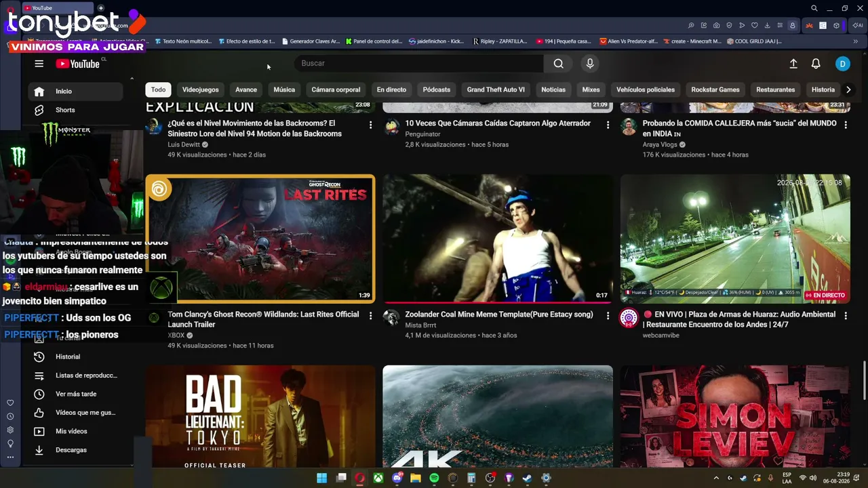This screenshot has height=488, width=868.
Task: Open the Ghost Recon Last Rites video title
Action: pos(263,319)
